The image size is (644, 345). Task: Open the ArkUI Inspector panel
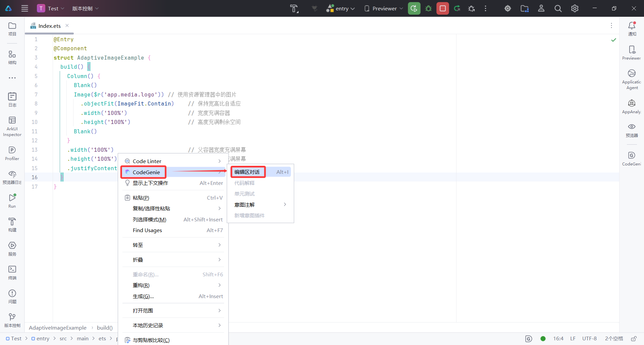click(12, 127)
